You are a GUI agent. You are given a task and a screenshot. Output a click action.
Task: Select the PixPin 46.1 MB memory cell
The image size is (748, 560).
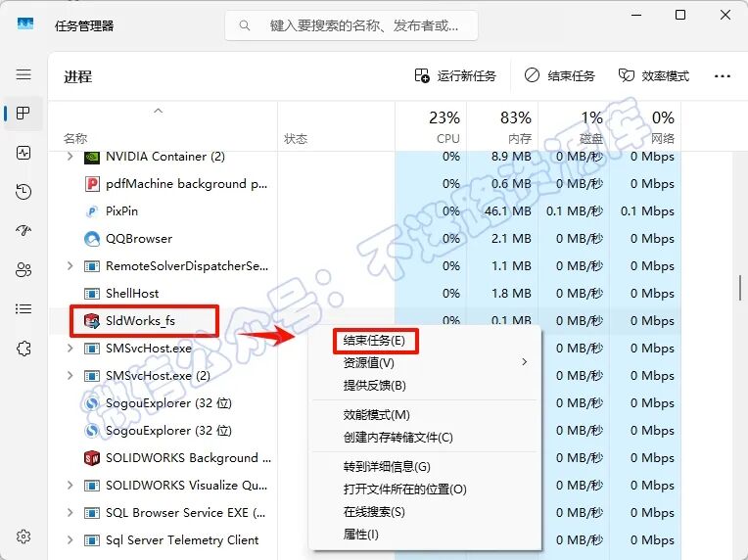pos(503,211)
